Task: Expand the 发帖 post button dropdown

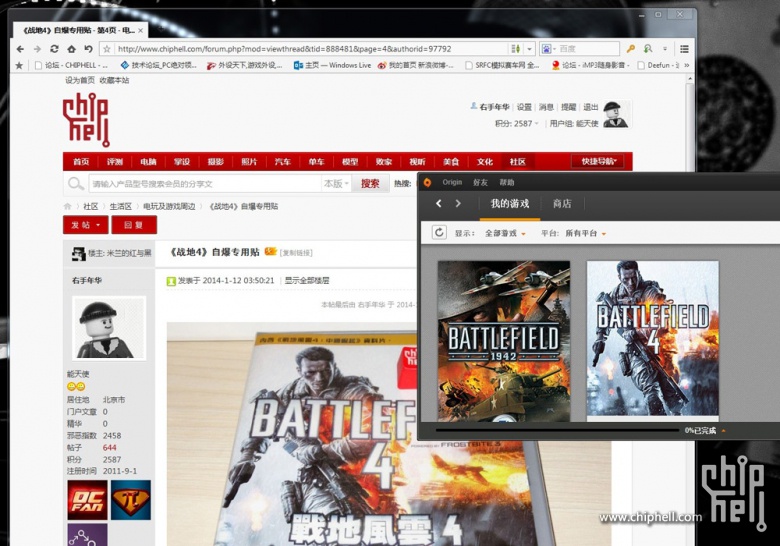Action: click(98, 225)
